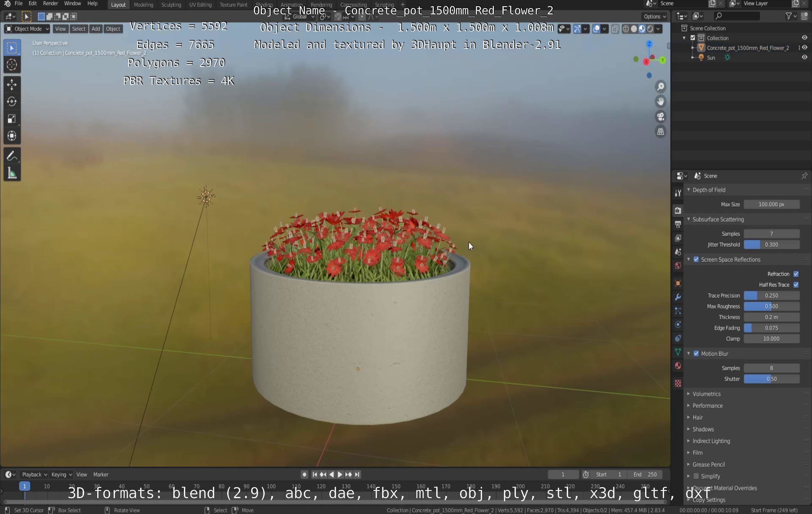Switch to wireframe viewport shading
The image size is (812, 514).
pyautogui.click(x=626, y=29)
